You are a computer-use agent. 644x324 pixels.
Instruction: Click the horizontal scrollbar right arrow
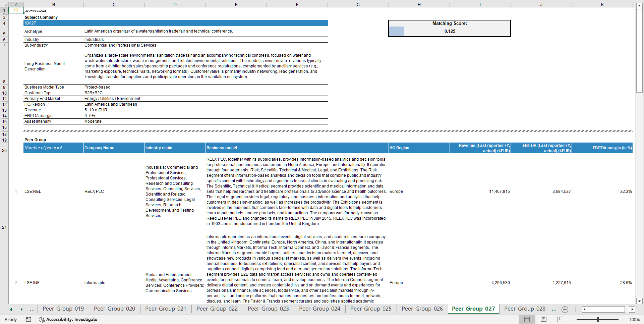[632, 309]
